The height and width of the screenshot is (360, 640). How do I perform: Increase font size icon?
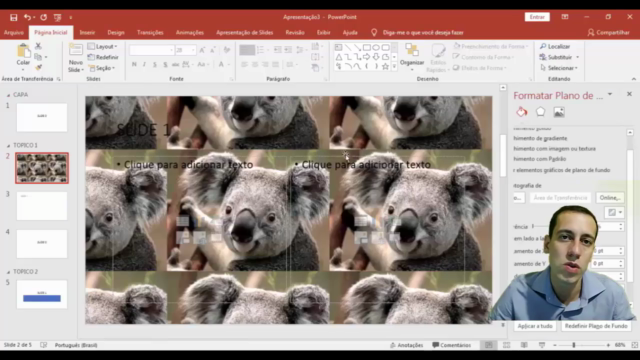(202, 50)
